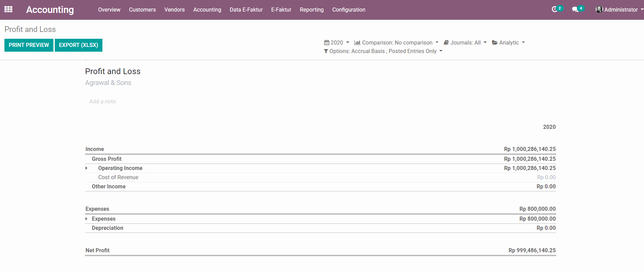The height and width of the screenshot is (273, 644).
Task: Click the book icon for Journals
Action: [x=446, y=42]
